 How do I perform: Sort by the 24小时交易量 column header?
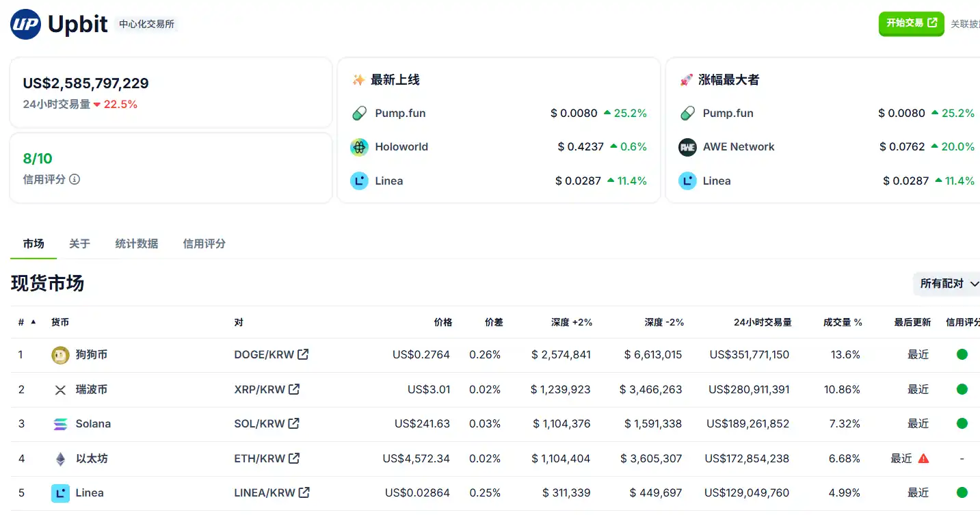pos(763,322)
